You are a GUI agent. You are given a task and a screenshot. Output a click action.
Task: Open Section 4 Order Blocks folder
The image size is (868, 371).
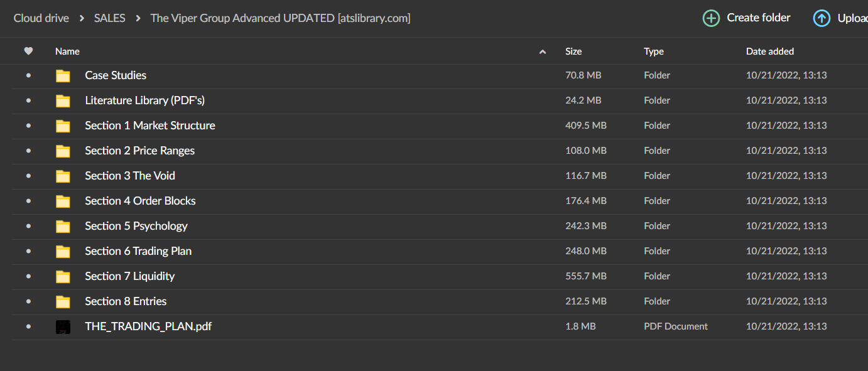140,201
